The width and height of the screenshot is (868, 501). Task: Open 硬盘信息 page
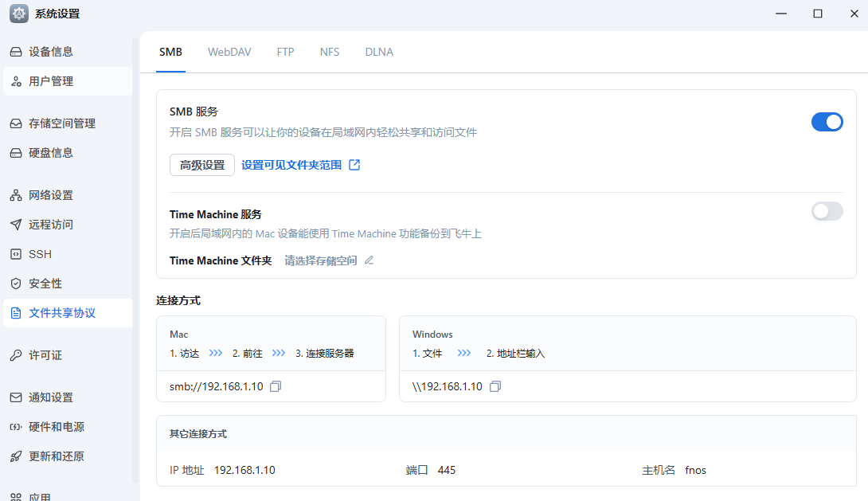tap(51, 153)
